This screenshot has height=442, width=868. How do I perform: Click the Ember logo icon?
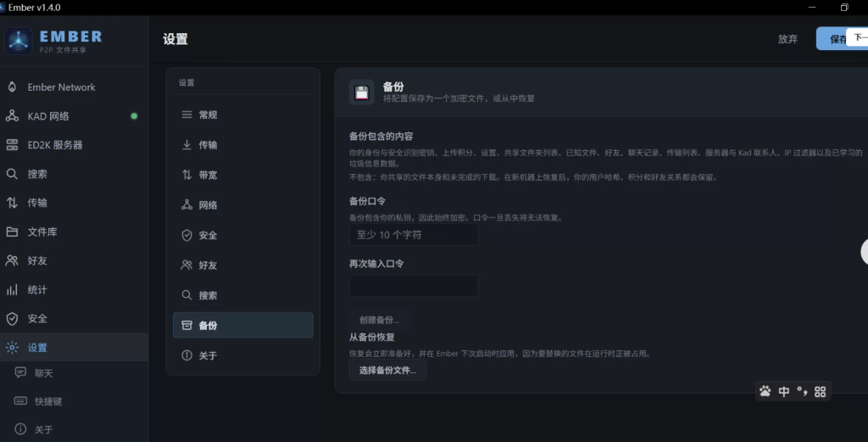click(x=19, y=41)
